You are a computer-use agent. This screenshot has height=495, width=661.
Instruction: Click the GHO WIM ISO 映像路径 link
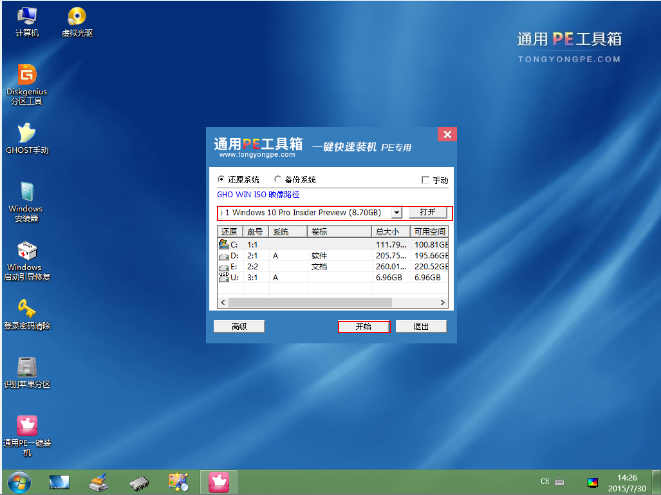click(258, 194)
